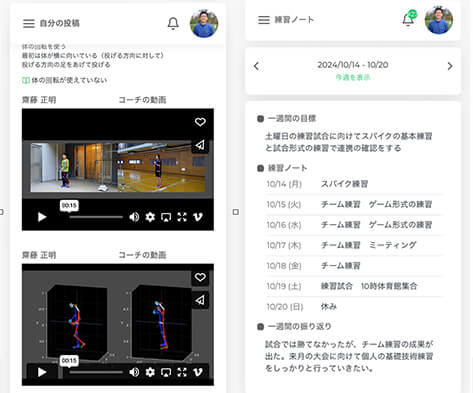The image size is (473, 393).
Task: Share the skeleton video using paper plane icon
Action: point(200,300)
